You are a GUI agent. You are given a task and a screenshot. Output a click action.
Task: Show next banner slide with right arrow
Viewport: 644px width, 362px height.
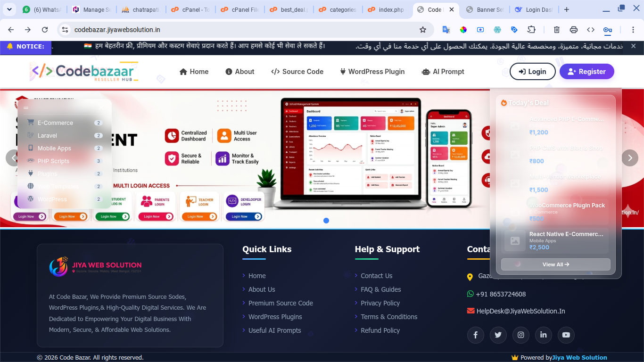click(630, 158)
